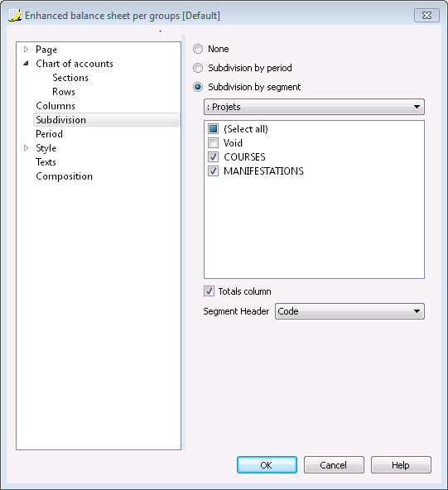Open the Period settings item
This screenshot has height=490, width=448.
coord(49,134)
